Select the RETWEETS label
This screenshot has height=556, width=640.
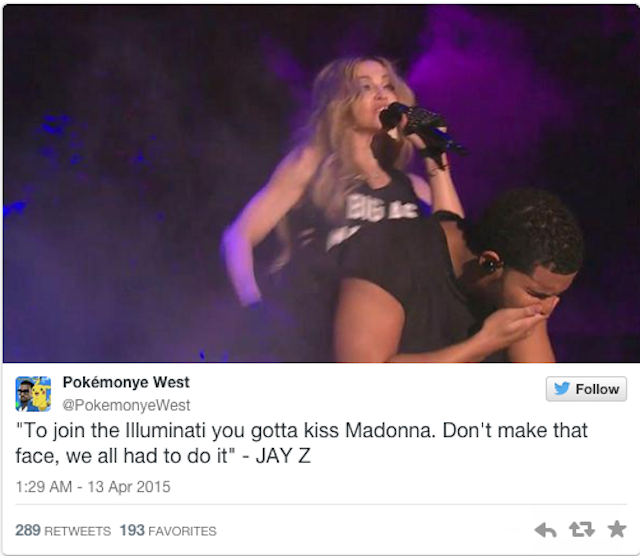(x=78, y=531)
